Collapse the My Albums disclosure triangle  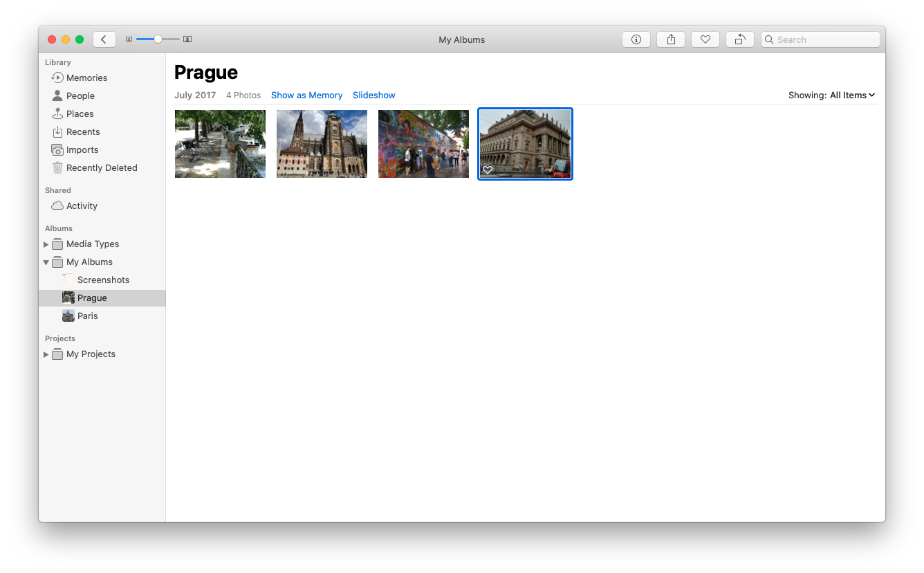pyautogui.click(x=46, y=262)
